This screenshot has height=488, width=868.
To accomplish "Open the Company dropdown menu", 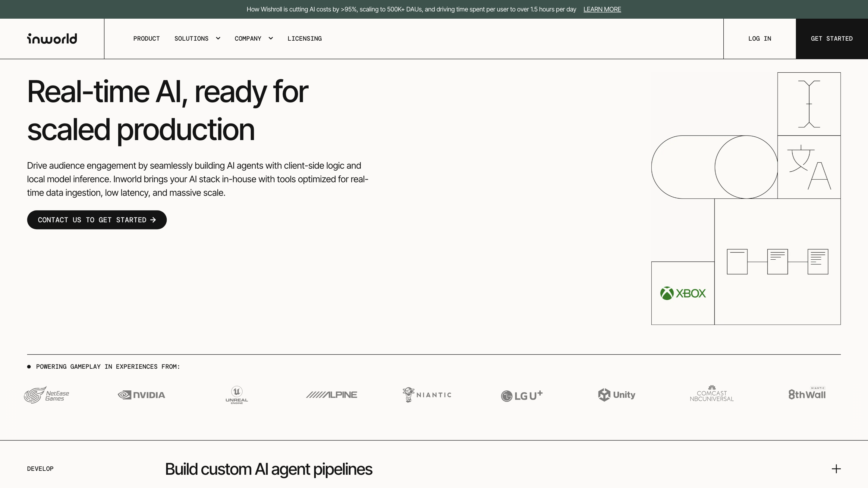I will [x=253, y=39].
